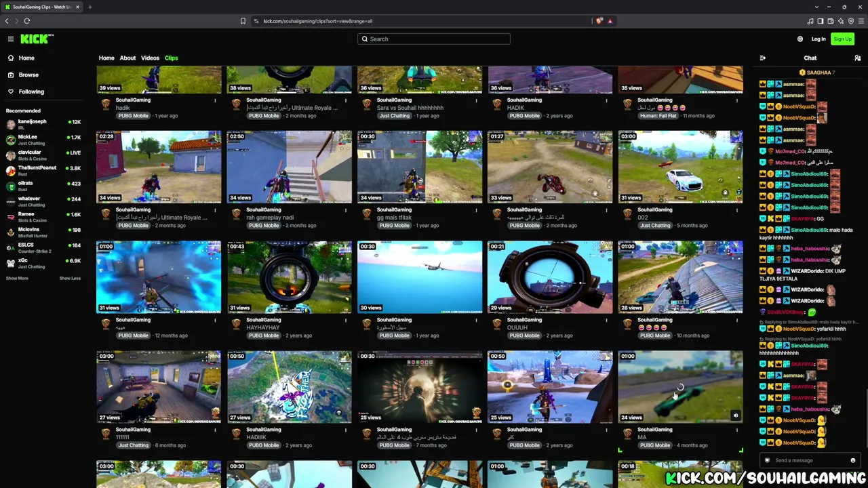The width and height of the screenshot is (868, 488).
Task: Open the SouhailGaming Clips browser tab
Action: 42,7
